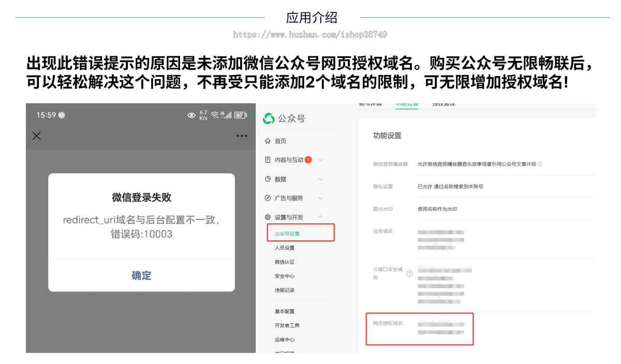621x364 pixels.
Task: Open the 广告与服务 menu item
Action: 289,198
